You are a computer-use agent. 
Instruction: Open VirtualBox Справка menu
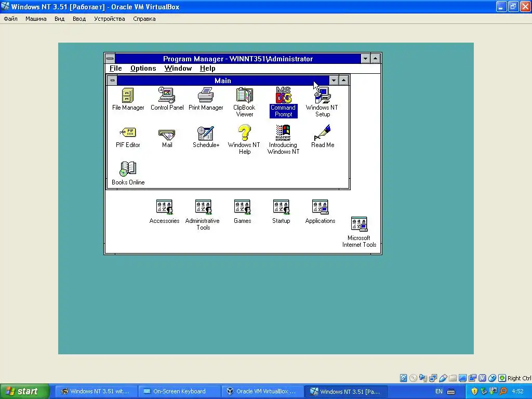144,19
